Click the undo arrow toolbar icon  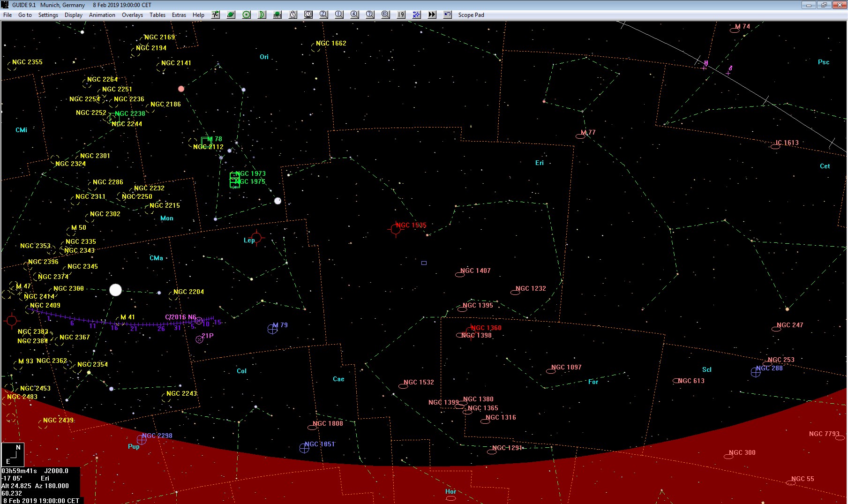448,15
